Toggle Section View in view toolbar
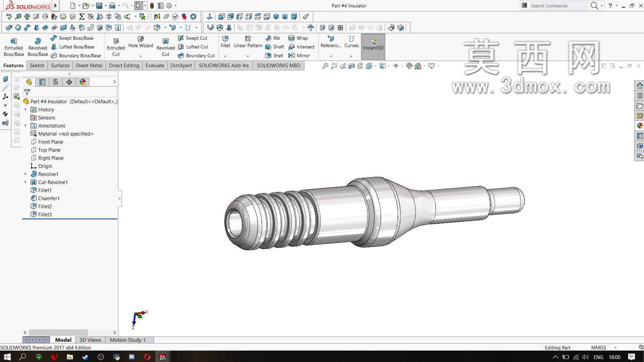This screenshot has height=362, width=644. point(352,66)
